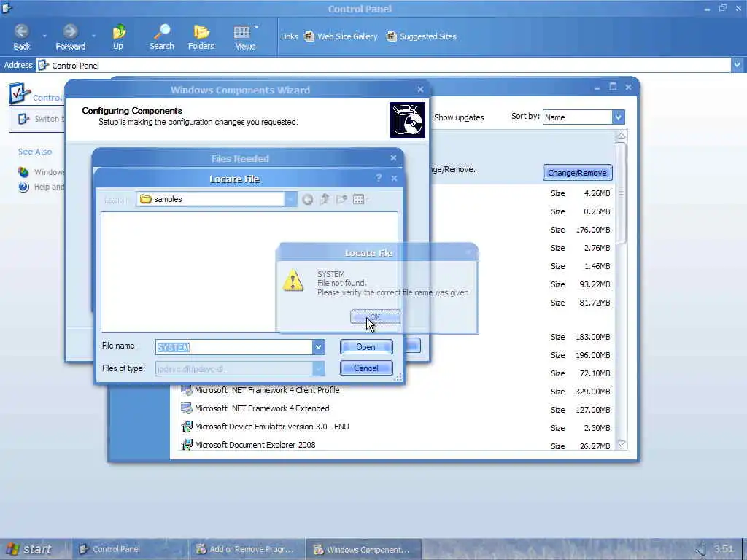The width and height of the screenshot is (747, 560).
Task: Switch to Windows Components taskbar item
Action: 363,549
